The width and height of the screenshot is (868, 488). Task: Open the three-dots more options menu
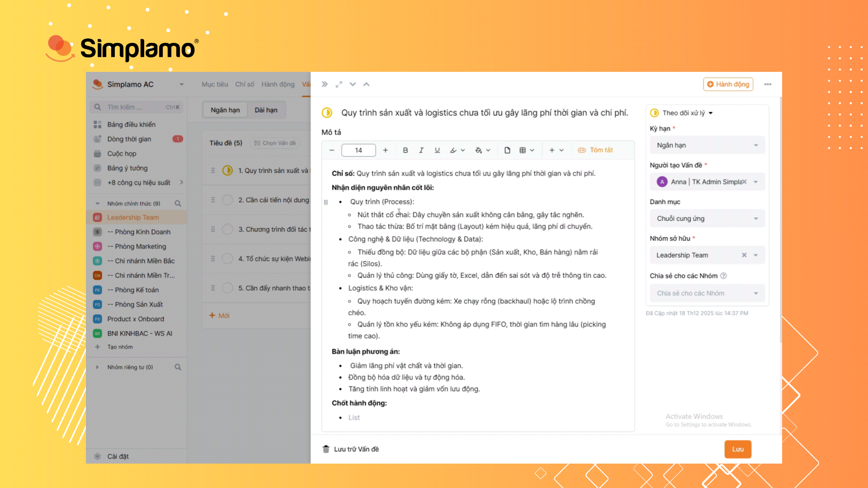(x=768, y=84)
